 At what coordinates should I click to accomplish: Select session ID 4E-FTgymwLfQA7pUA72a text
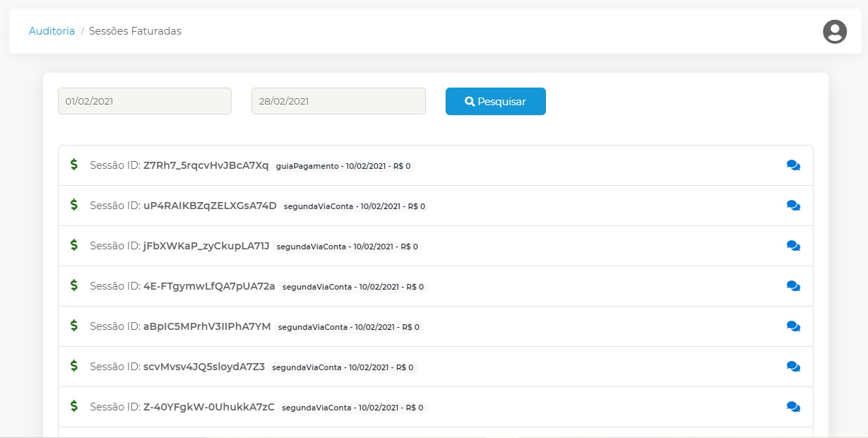pos(209,286)
